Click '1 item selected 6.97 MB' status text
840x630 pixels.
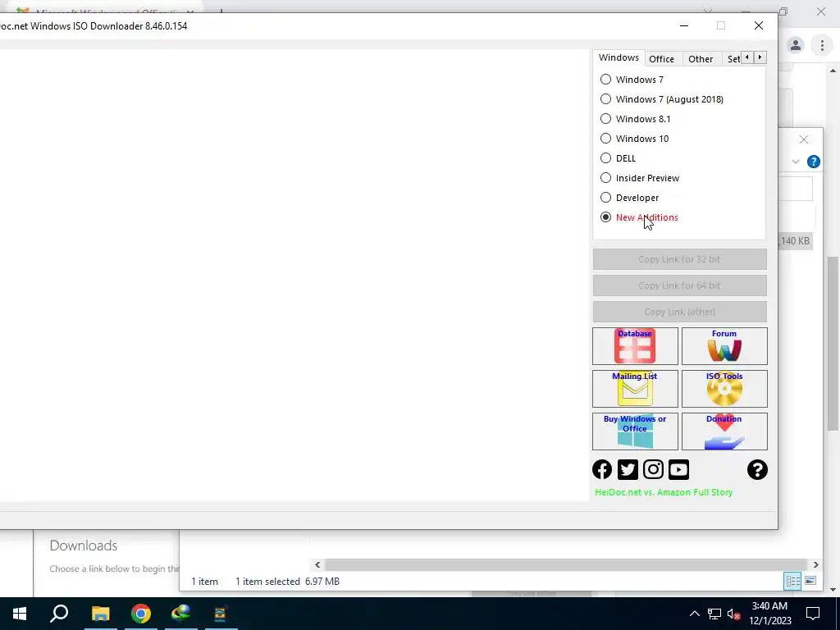[x=287, y=582]
